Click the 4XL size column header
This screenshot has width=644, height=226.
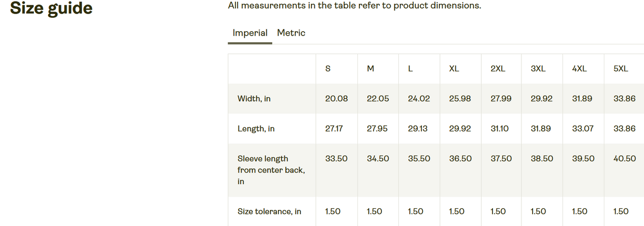point(579,69)
